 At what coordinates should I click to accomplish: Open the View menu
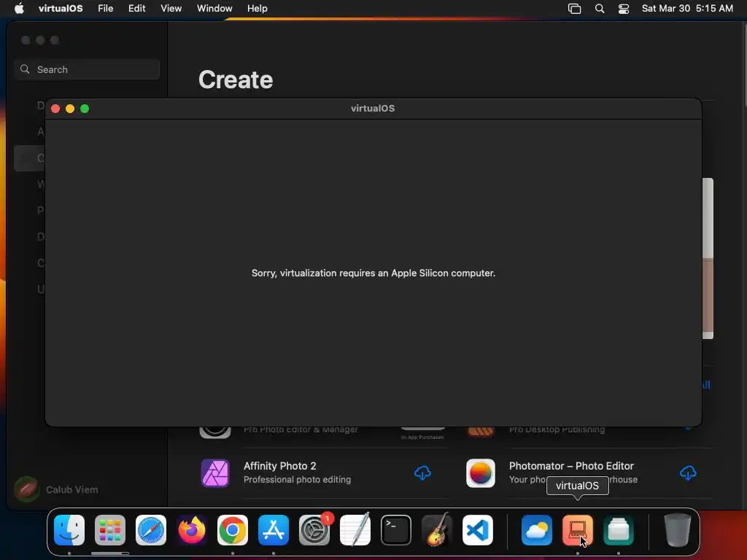[171, 8]
